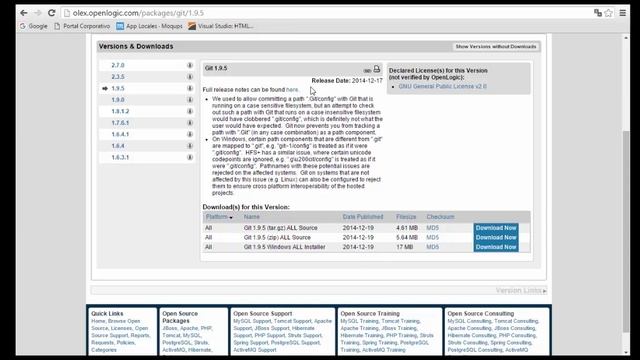Click the 17 MB filesize cell

point(404,247)
